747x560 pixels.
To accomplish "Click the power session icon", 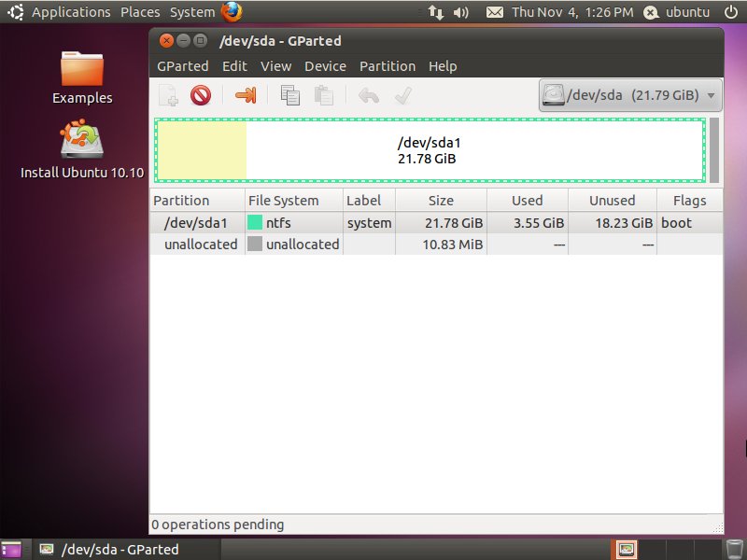I will tap(731, 12).
